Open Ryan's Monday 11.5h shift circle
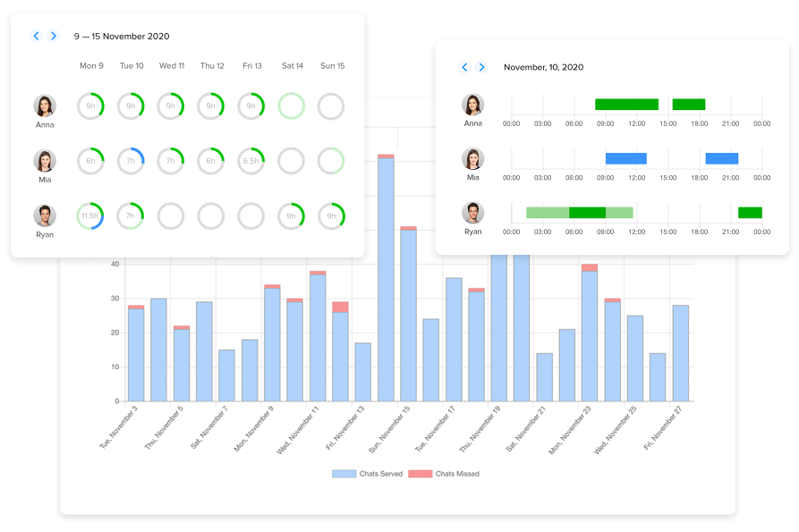The width and height of the screenshot is (799, 532). tap(90, 215)
